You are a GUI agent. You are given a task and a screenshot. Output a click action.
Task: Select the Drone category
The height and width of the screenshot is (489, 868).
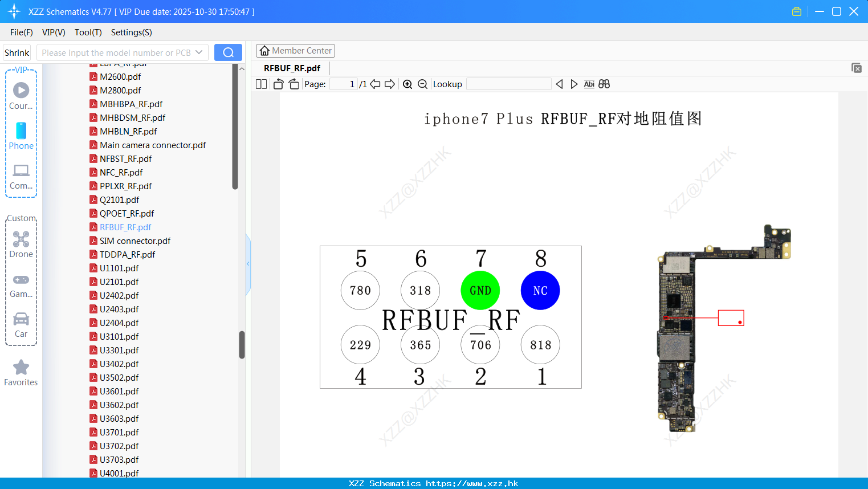[x=21, y=244]
